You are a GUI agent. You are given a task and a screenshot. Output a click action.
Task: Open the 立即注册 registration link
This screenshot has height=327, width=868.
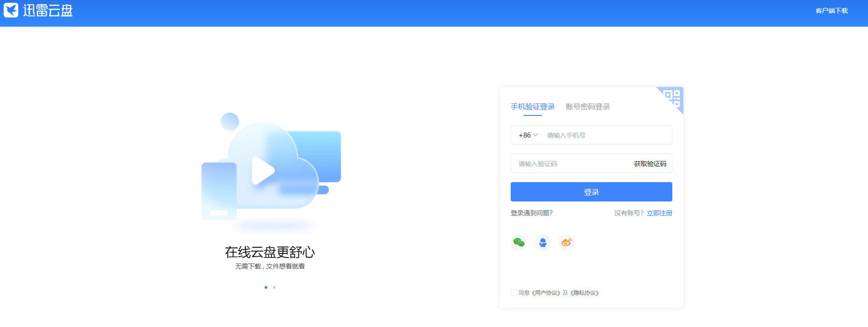click(659, 213)
